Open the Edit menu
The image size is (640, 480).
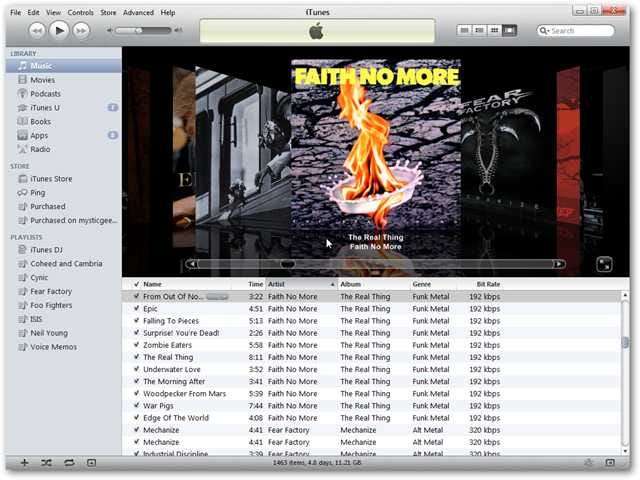(33, 13)
